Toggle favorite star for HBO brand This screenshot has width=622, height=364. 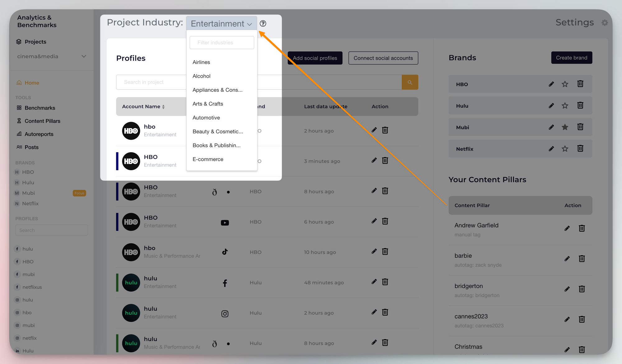pos(565,84)
